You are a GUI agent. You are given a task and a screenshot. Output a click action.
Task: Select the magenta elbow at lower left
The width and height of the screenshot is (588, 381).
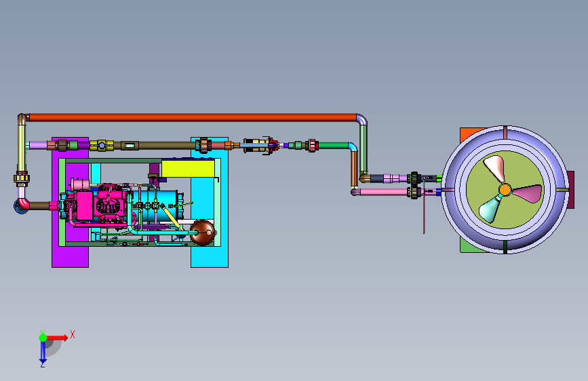point(23,203)
